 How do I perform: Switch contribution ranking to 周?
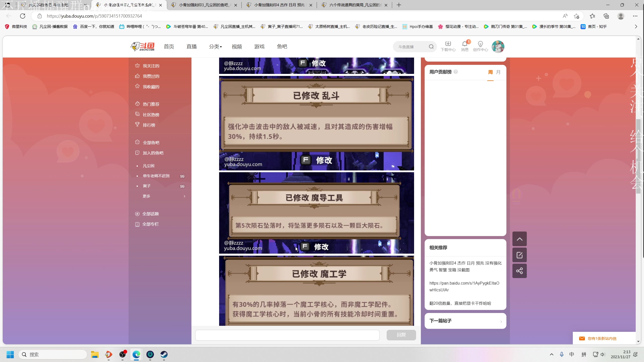[x=490, y=72]
